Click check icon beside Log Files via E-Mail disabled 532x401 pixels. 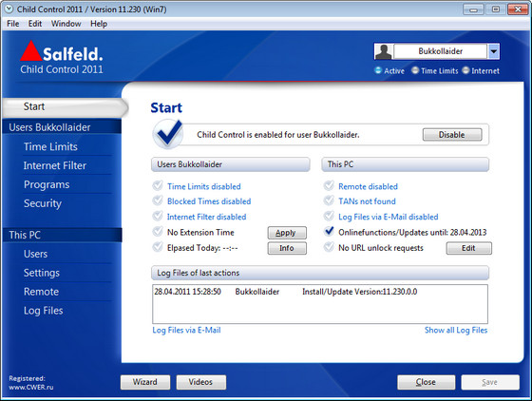click(x=329, y=216)
